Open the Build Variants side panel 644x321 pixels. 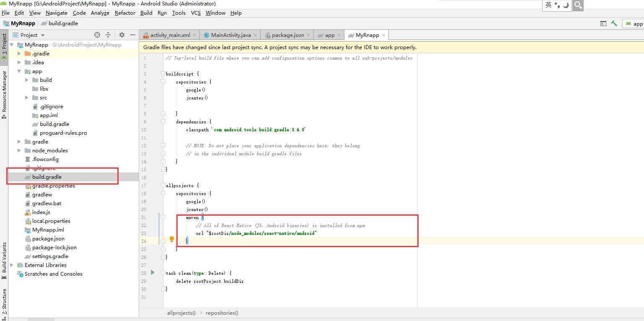pos(4,260)
